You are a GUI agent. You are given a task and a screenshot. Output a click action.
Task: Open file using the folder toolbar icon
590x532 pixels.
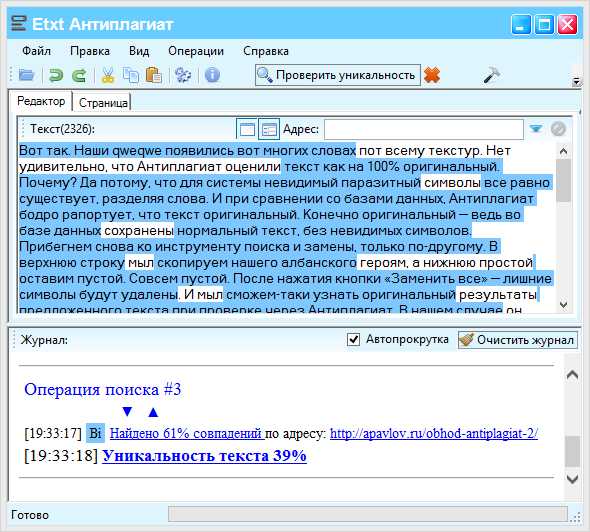pyautogui.click(x=26, y=75)
